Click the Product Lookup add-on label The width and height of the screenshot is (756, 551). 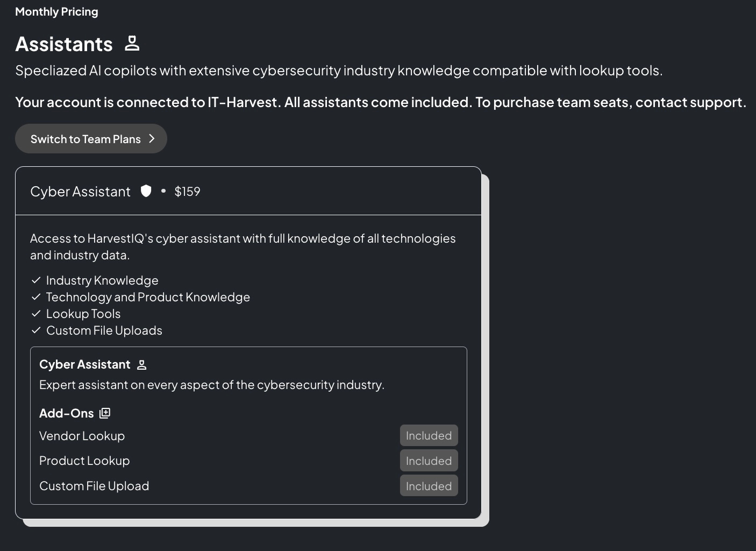pyautogui.click(x=84, y=461)
